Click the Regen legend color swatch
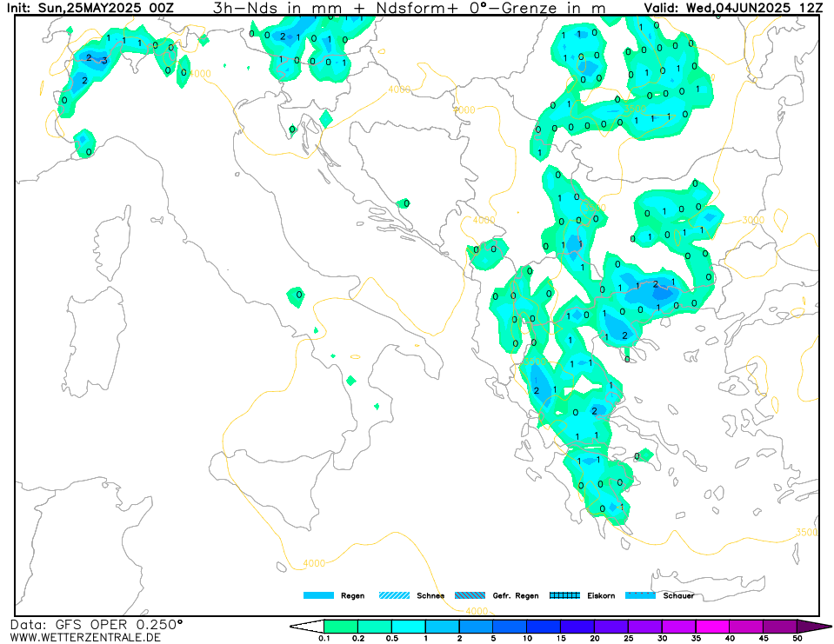This screenshot has width=834, height=644. [x=318, y=595]
